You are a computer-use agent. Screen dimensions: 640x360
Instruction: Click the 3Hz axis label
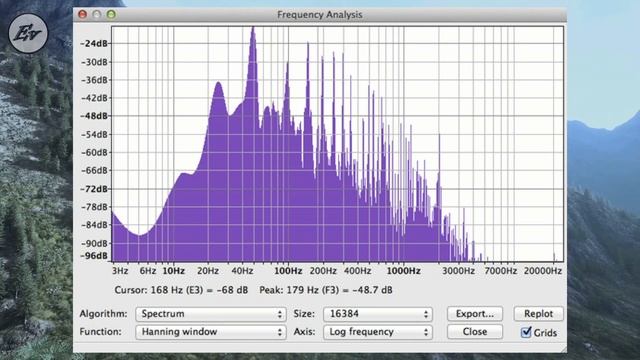pyautogui.click(x=120, y=271)
